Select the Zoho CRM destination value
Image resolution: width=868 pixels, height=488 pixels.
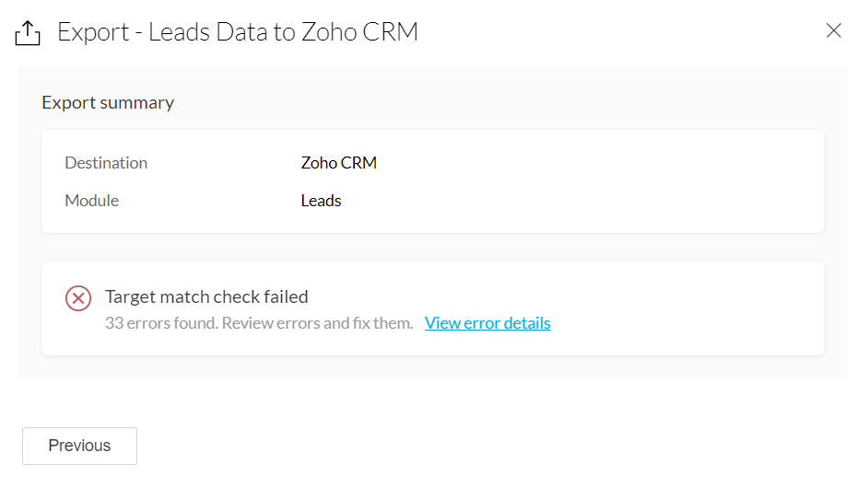(339, 163)
